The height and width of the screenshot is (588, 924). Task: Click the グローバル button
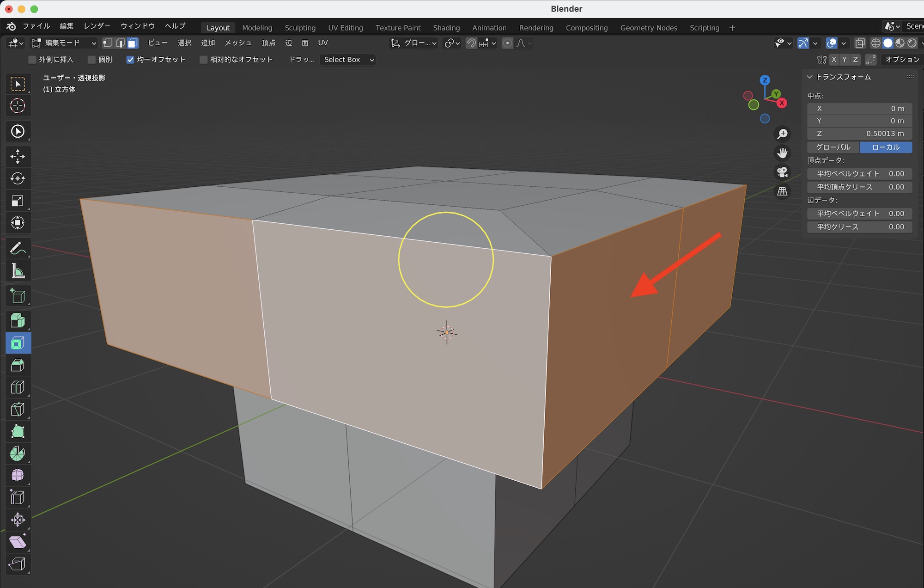click(833, 147)
